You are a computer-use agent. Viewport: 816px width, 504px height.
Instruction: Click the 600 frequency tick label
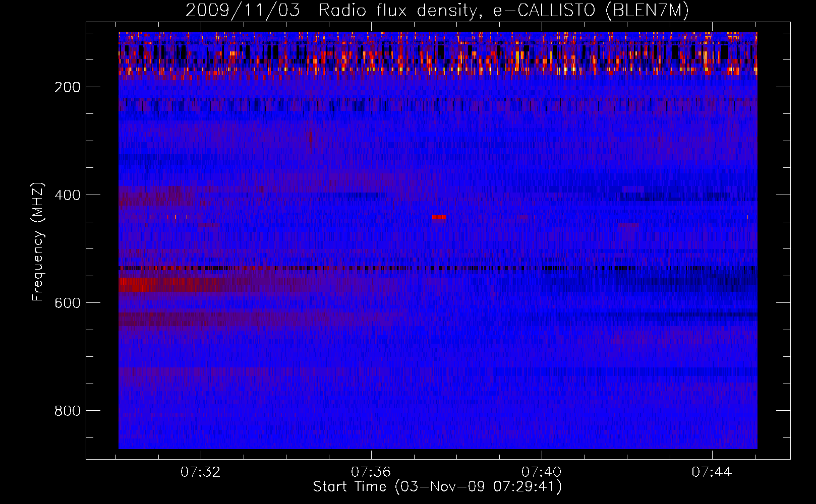point(68,303)
